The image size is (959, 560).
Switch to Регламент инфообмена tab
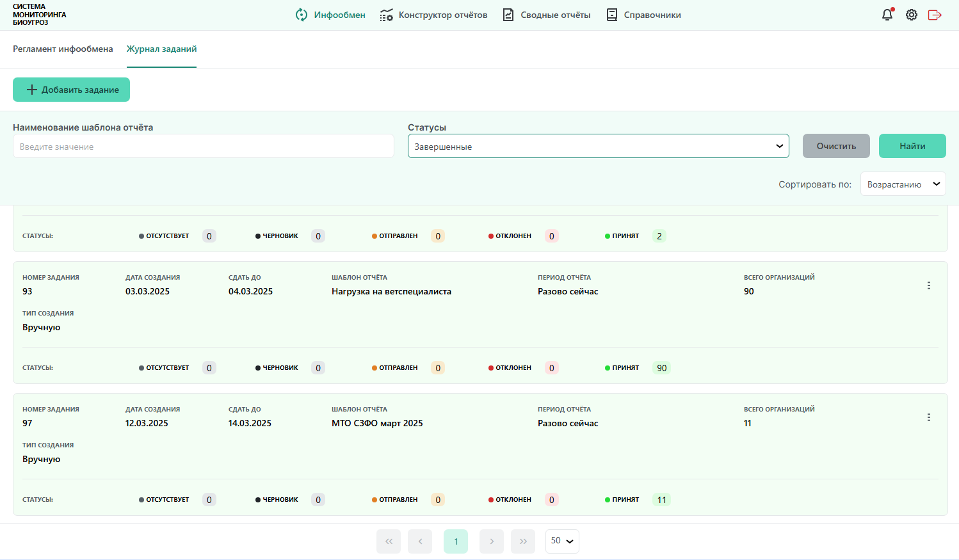(x=63, y=49)
